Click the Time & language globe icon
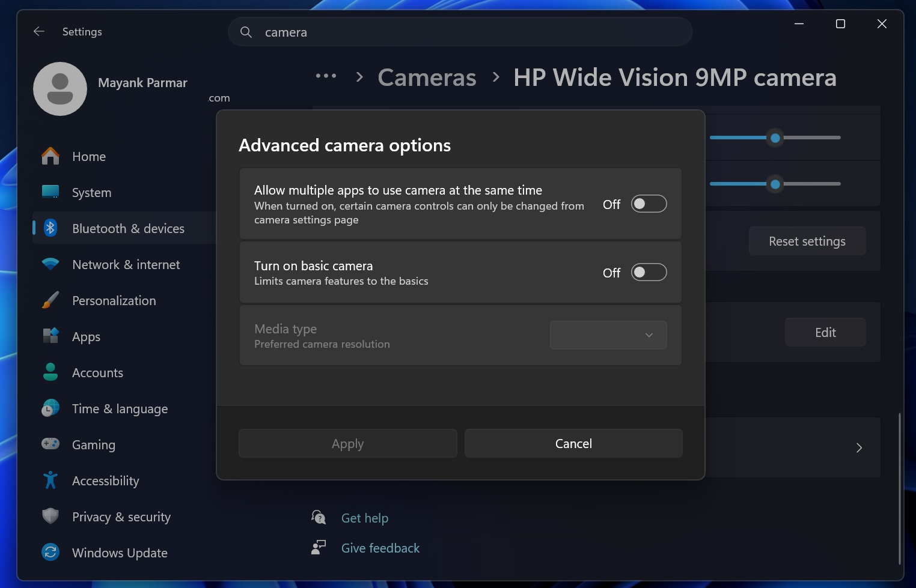This screenshot has width=916, height=588. pyautogui.click(x=50, y=408)
